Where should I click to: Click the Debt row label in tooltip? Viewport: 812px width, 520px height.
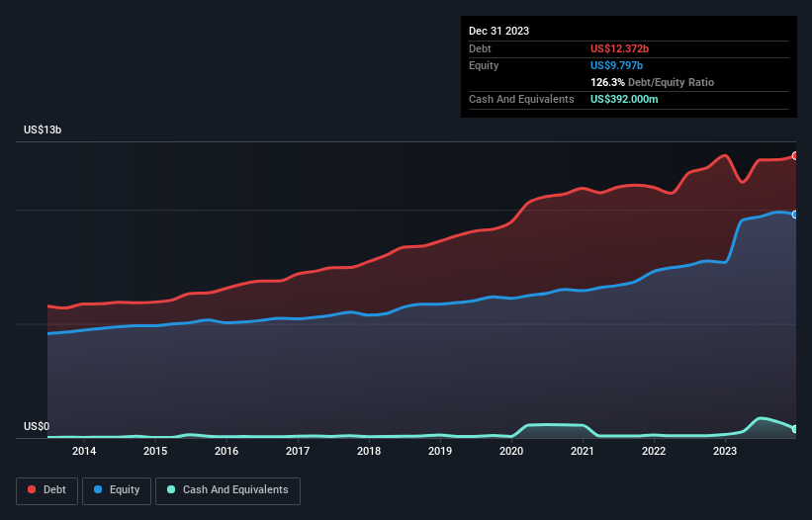point(480,48)
